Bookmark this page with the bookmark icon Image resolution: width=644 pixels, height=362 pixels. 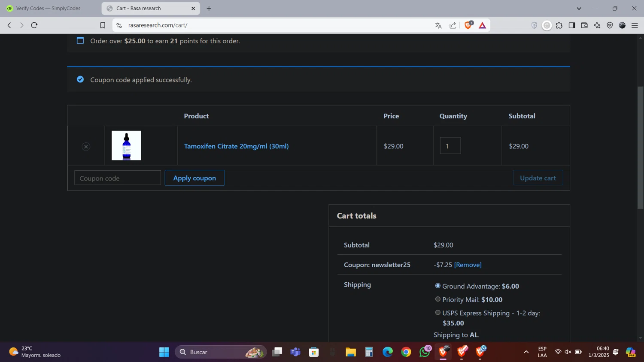point(103,25)
